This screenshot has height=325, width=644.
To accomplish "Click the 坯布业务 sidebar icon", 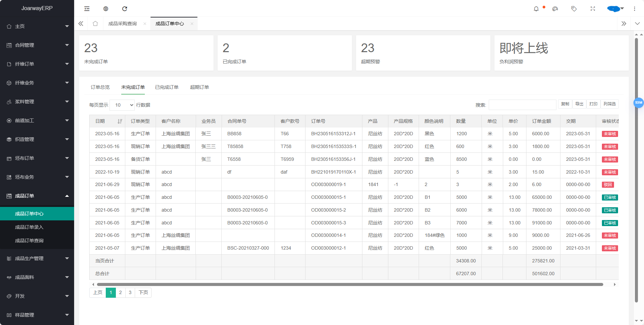I will point(9,177).
